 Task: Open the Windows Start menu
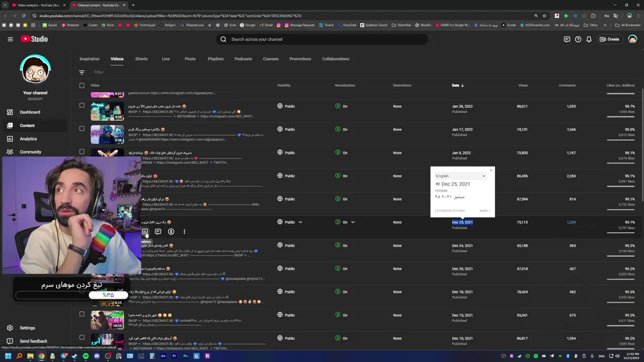[x=8, y=356]
